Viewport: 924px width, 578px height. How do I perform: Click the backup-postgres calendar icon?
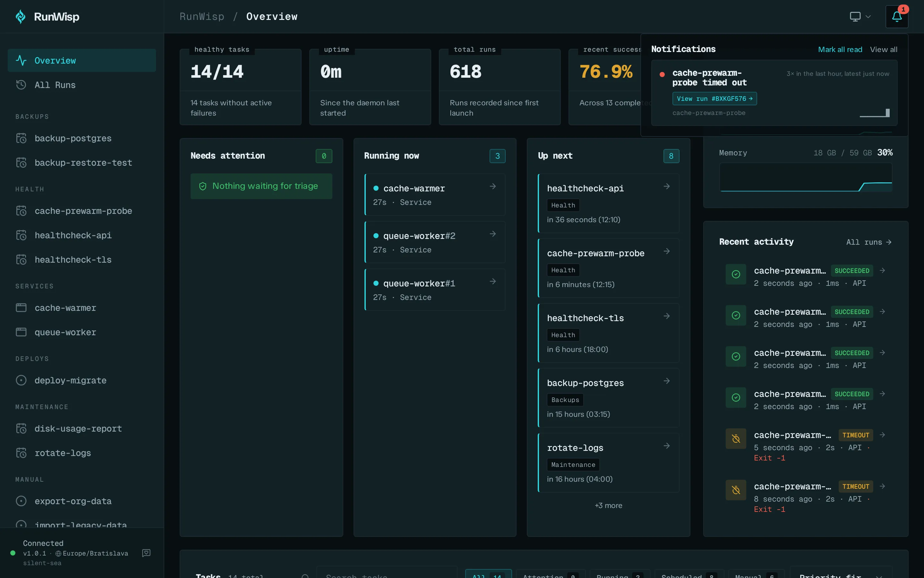pyautogui.click(x=21, y=138)
